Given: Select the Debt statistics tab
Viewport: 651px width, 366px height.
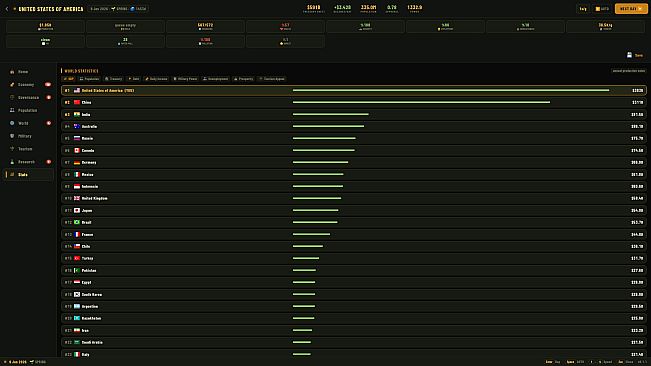Looking at the screenshot, I should point(134,79).
